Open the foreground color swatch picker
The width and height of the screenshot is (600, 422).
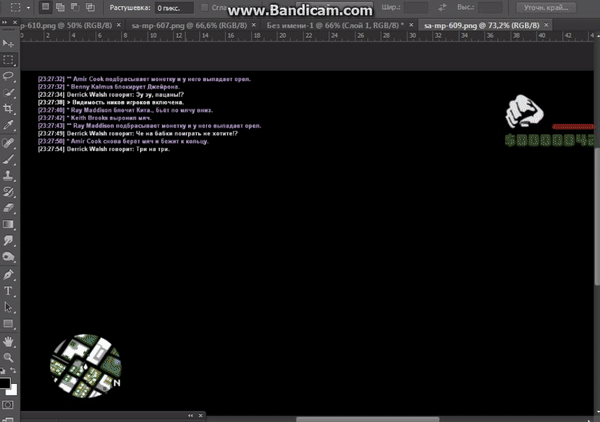pos(5,384)
